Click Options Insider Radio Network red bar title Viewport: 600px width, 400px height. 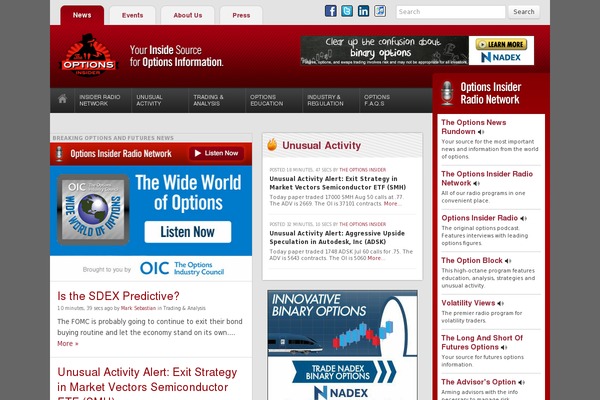tap(121, 153)
